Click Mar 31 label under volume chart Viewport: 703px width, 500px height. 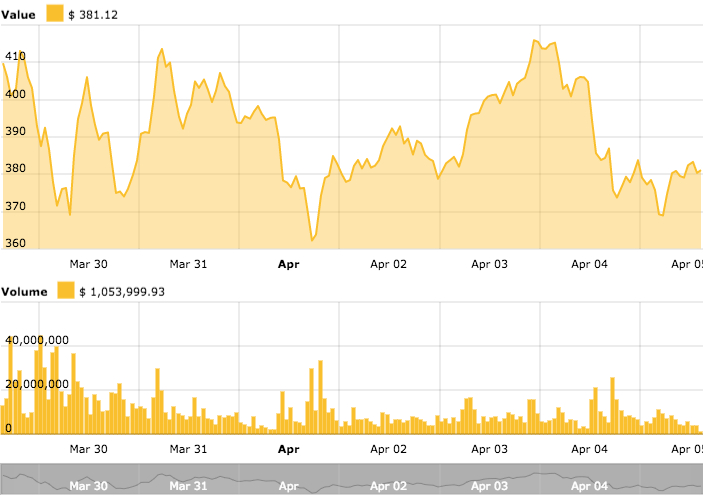[189, 449]
